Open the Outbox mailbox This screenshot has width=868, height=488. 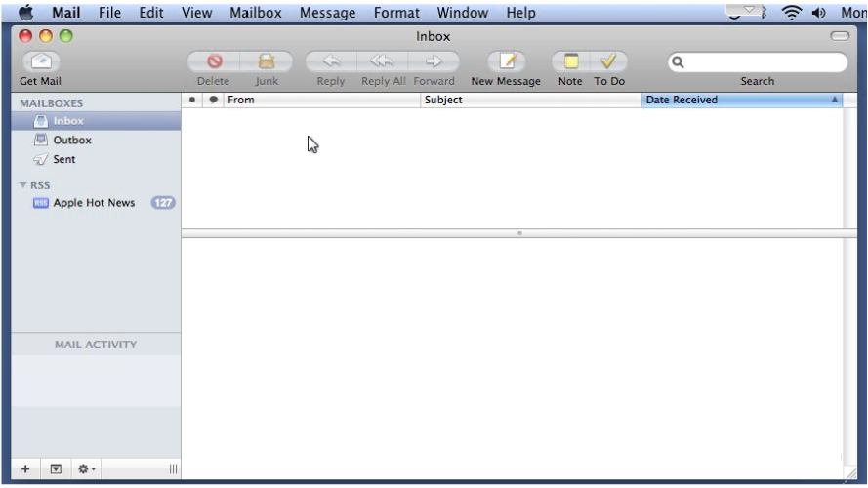click(97, 140)
